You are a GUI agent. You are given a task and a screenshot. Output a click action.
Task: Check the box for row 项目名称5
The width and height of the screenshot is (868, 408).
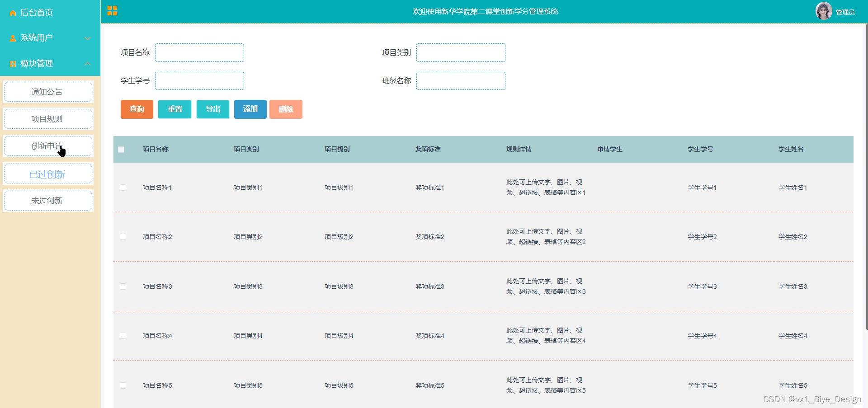[123, 385]
